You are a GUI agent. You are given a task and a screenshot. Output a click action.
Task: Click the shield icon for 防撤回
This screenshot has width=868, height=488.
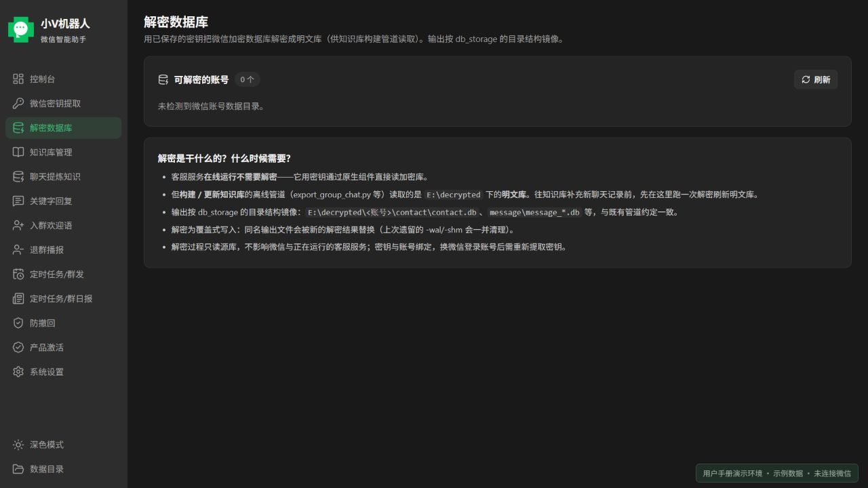click(18, 323)
